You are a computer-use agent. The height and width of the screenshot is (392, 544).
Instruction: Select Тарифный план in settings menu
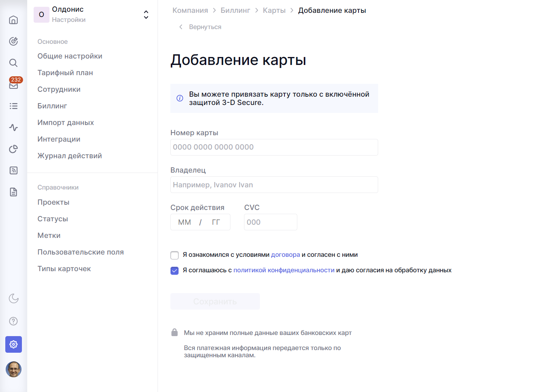(x=65, y=73)
